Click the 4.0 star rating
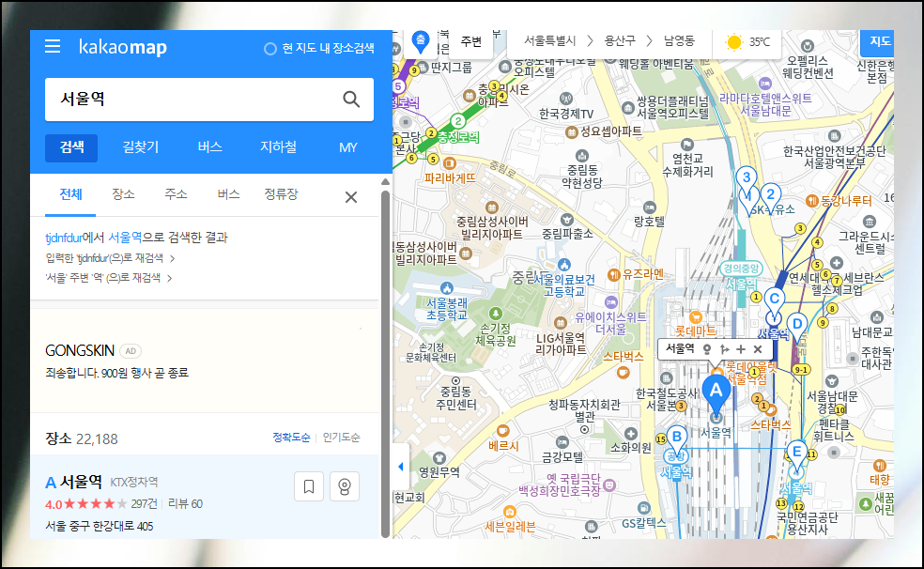The height and width of the screenshot is (569, 924). [x=86, y=504]
